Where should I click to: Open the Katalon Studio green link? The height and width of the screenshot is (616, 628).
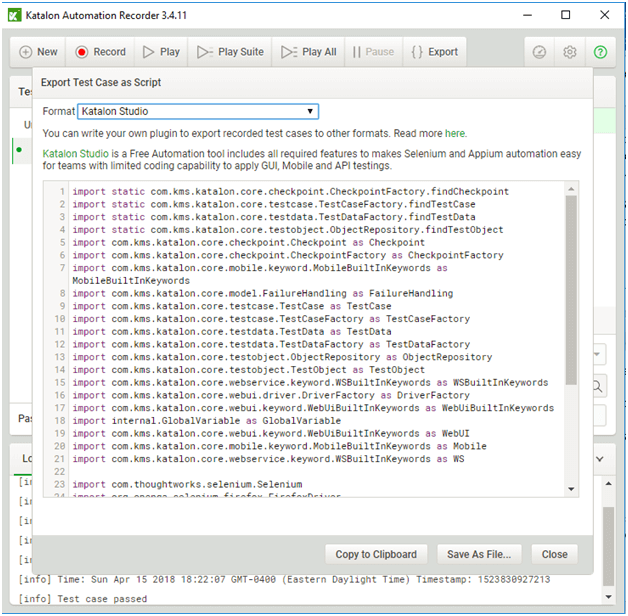click(x=75, y=154)
